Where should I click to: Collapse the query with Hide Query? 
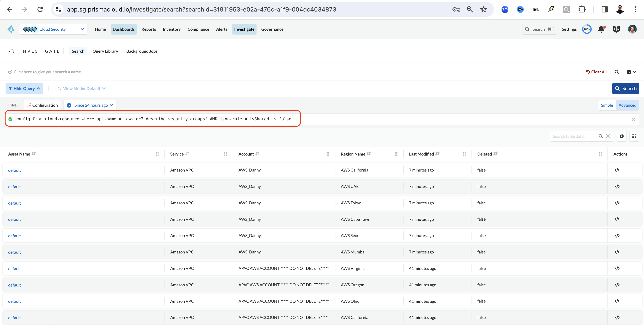tap(24, 89)
